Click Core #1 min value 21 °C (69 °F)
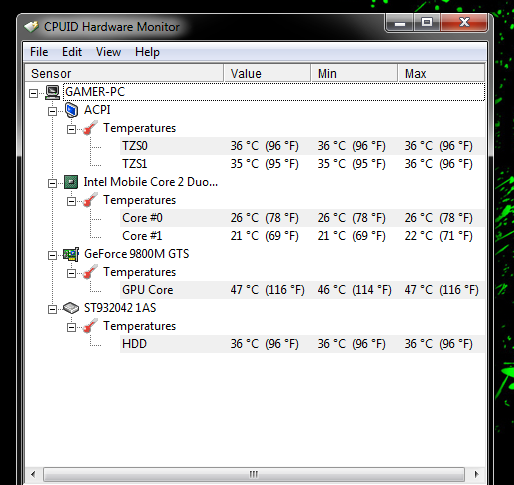Viewport: 514px width, 485px height. 352,236
